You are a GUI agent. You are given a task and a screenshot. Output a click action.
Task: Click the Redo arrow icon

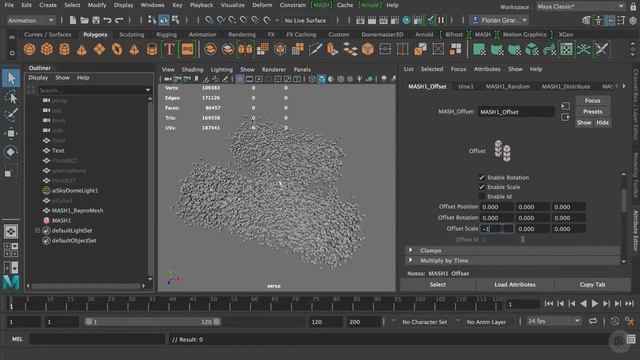pos(119,20)
